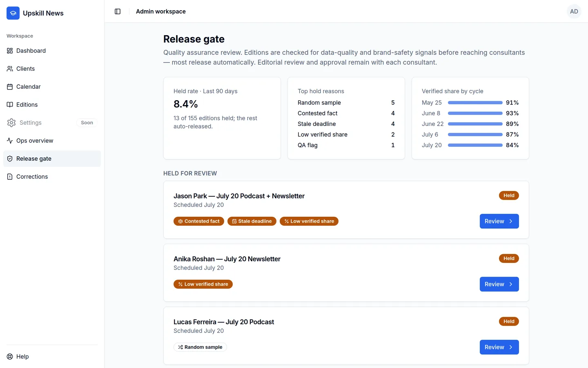Review Anika Roshan's July 20 Newsletter
The image size is (588, 368).
pos(499,284)
